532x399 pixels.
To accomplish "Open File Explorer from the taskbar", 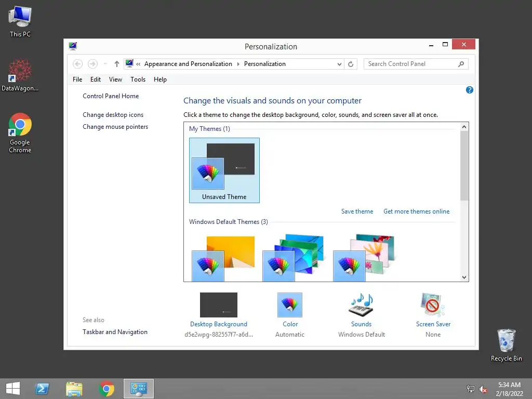I will coord(74,389).
